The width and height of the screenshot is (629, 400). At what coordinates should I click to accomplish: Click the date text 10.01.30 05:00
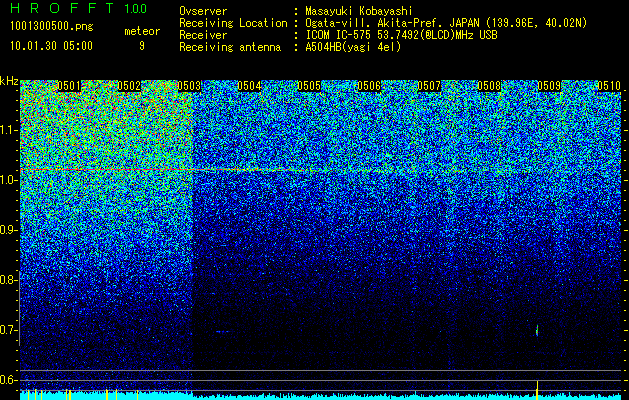pyautogui.click(x=51, y=46)
